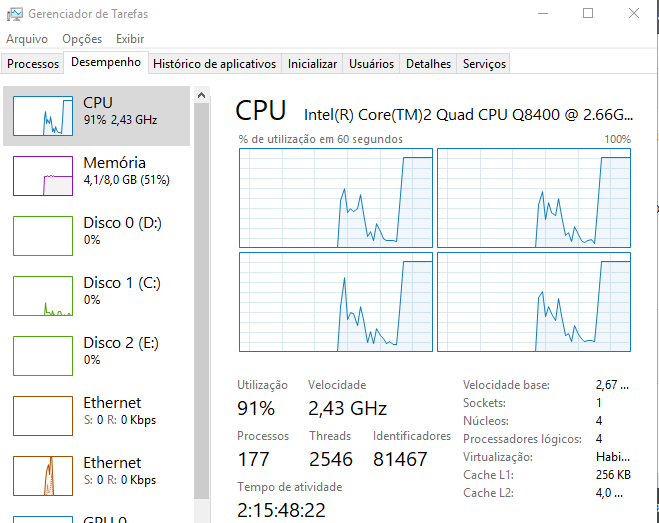Switch to the Histórico de aplicativos tab
The image size is (659, 523).
coord(214,63)
